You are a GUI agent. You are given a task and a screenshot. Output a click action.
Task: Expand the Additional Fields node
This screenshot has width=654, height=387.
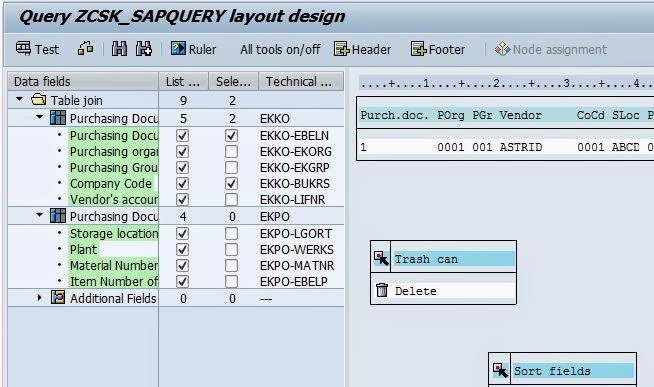pos(40,298)
